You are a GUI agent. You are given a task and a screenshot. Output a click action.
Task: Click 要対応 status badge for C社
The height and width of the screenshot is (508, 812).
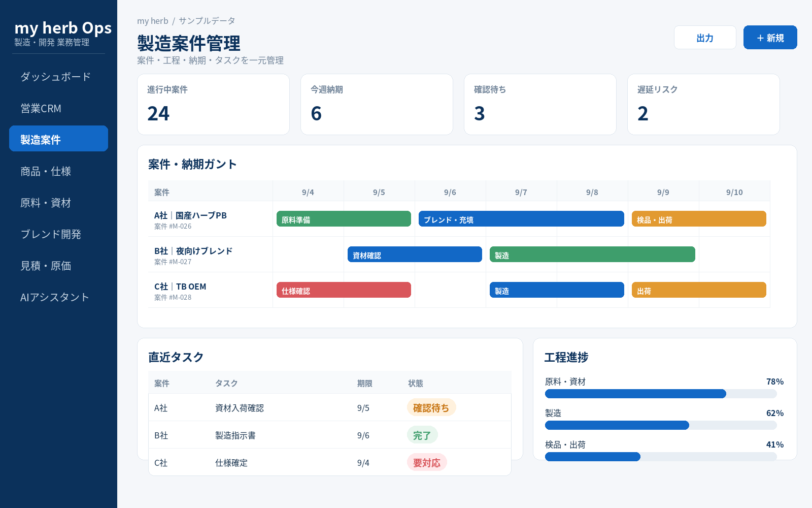click(x=427, y=462)
